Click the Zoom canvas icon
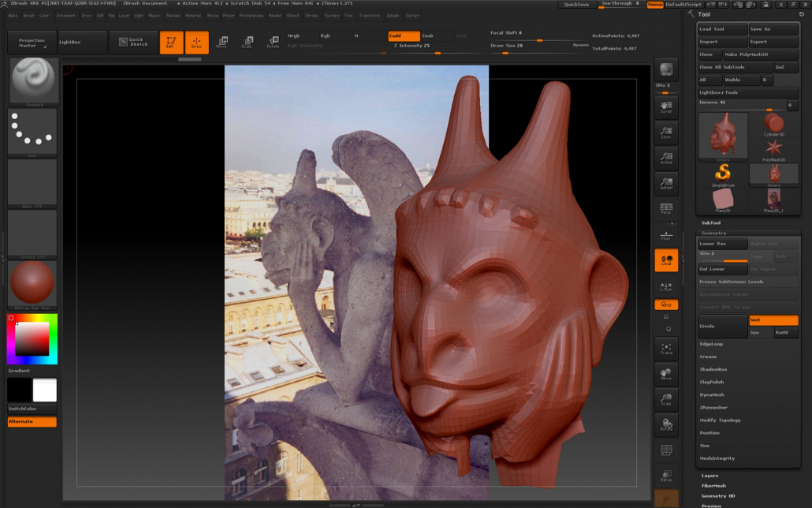Image resolution: width=812 pixels, height=508 pixels. click(x=666, y=133)
